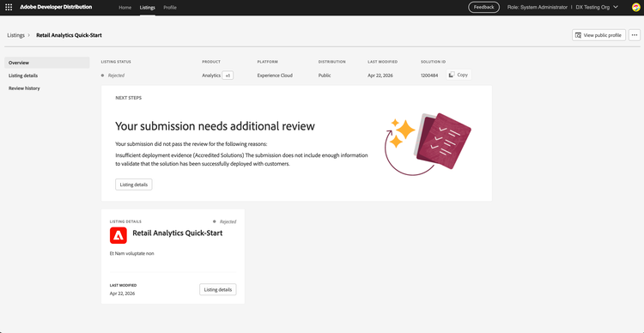Screen dimensions: 644x333
Task: Click Listing details under Next Steps
Action: 133,185
